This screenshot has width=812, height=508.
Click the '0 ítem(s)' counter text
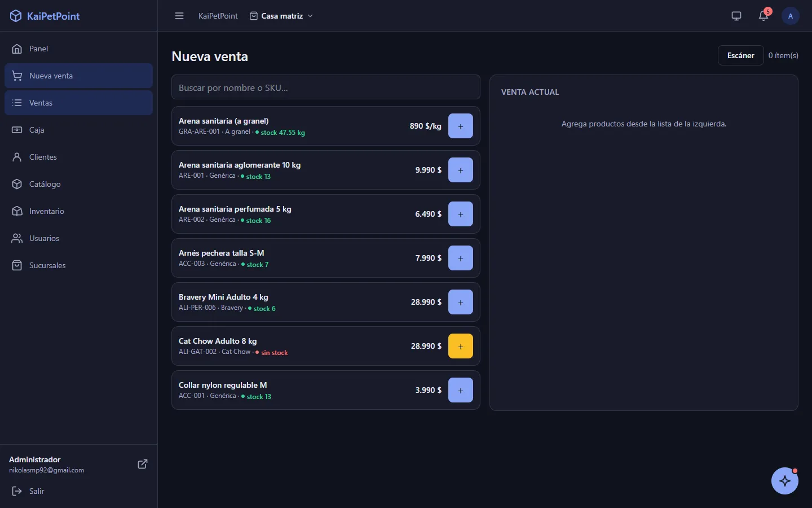pos(783,55)
